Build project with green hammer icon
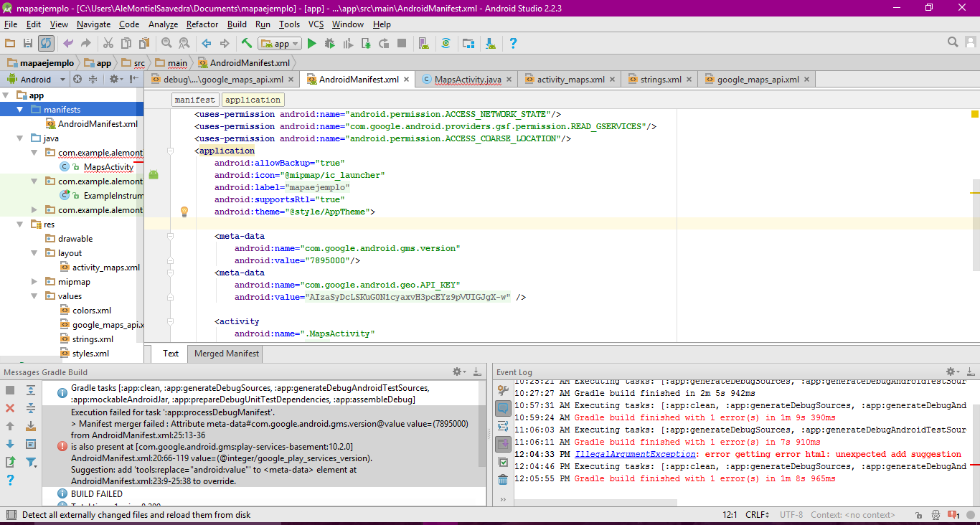 pos(247,44)
